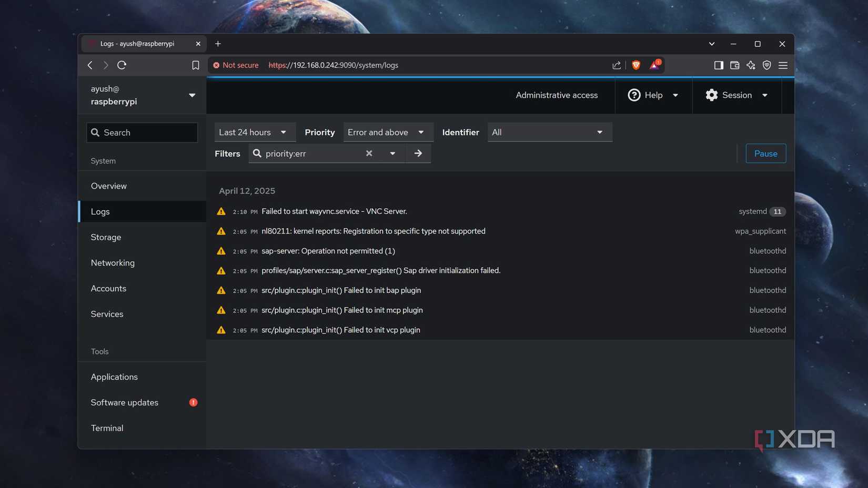Open Help using the question mark icon

(x=634, y=95)
